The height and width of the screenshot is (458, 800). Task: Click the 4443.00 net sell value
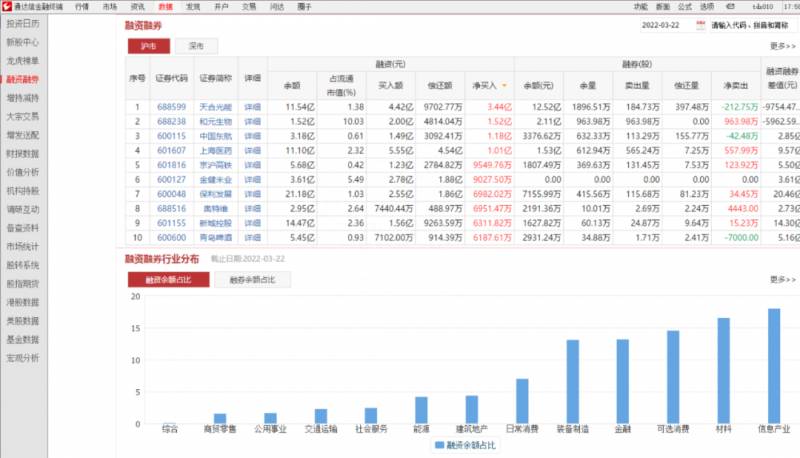(x=743, y=209)
